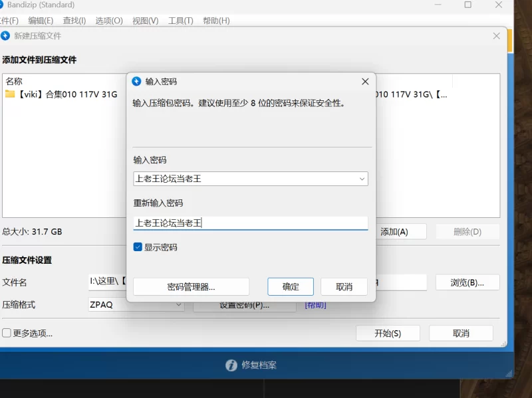
Task: Click the 修复档案 text in bottom bar
Action: pos(259,365)
